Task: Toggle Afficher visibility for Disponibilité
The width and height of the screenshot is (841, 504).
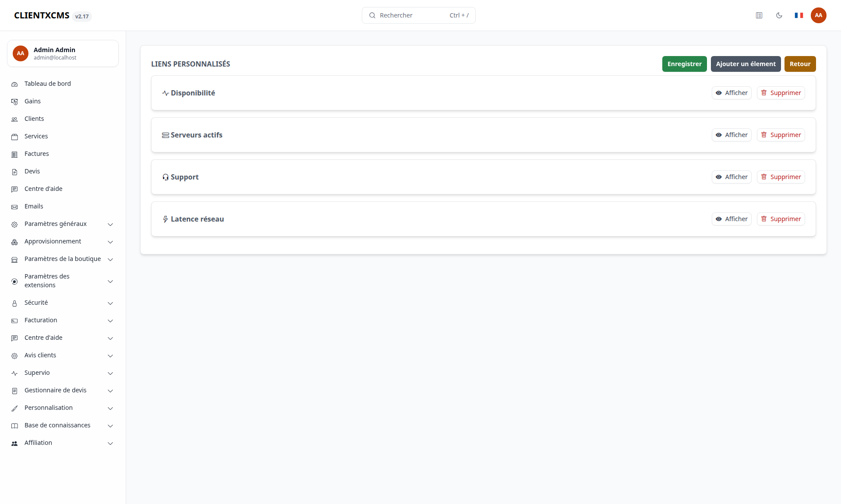Action: (731, 93)
